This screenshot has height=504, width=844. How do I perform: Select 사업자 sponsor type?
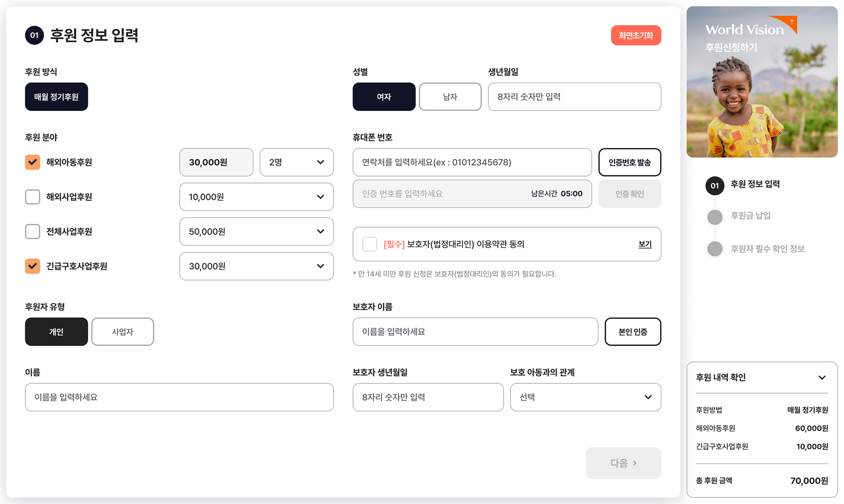click(x=123, y=332)
